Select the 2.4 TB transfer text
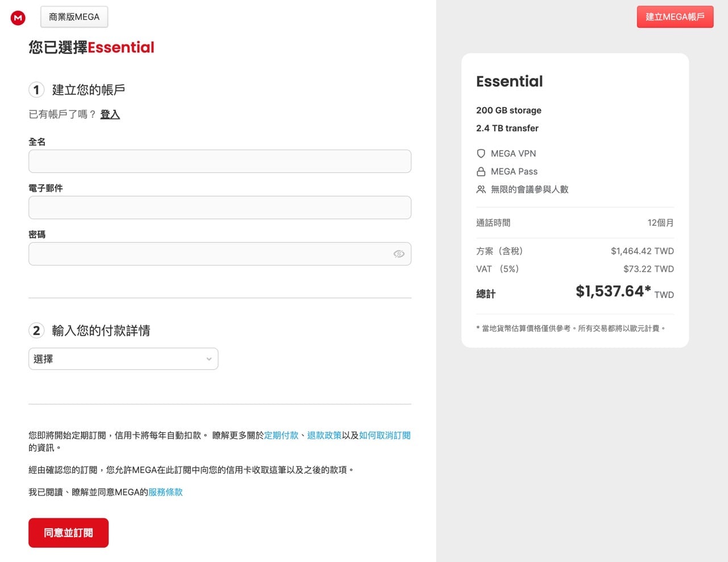Screen dimensions: 728x562 click(507, 128)
